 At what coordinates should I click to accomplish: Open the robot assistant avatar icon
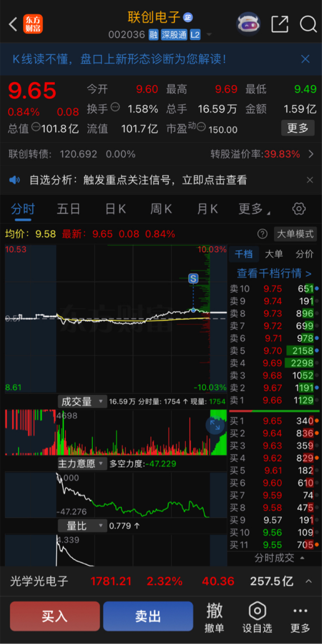pos(249,24)
